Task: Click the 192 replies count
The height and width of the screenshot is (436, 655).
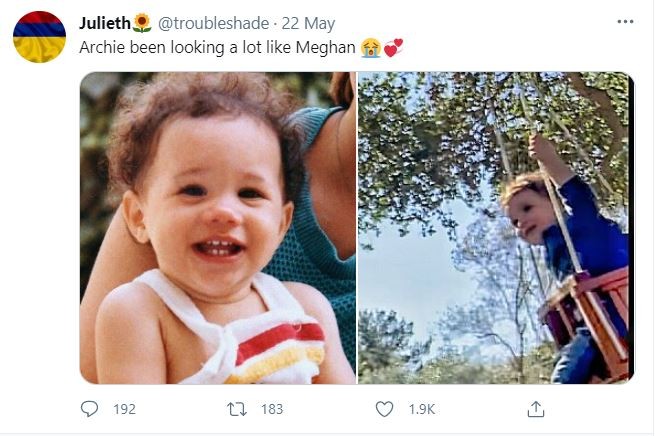Action: point(123,409)
